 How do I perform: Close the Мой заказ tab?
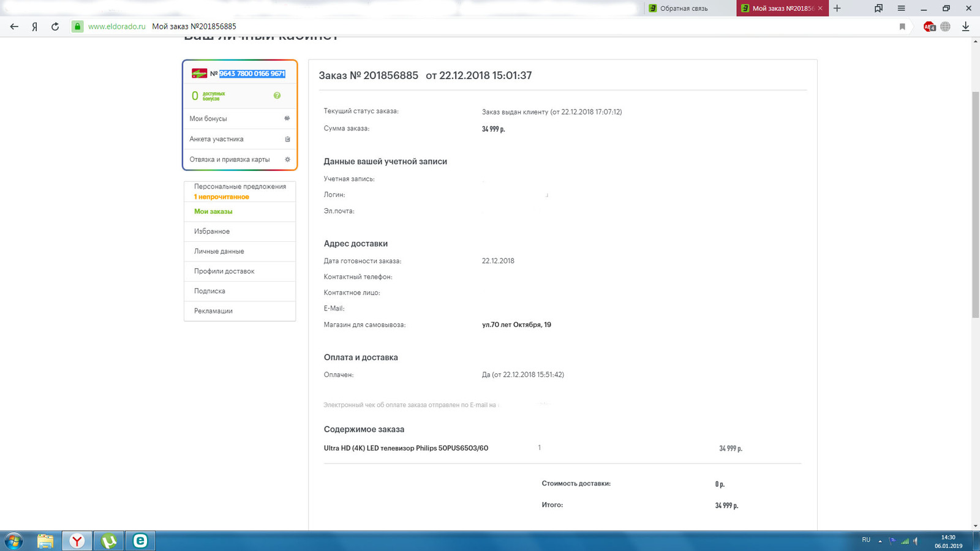pyautogui.click(x=820, y=9)
